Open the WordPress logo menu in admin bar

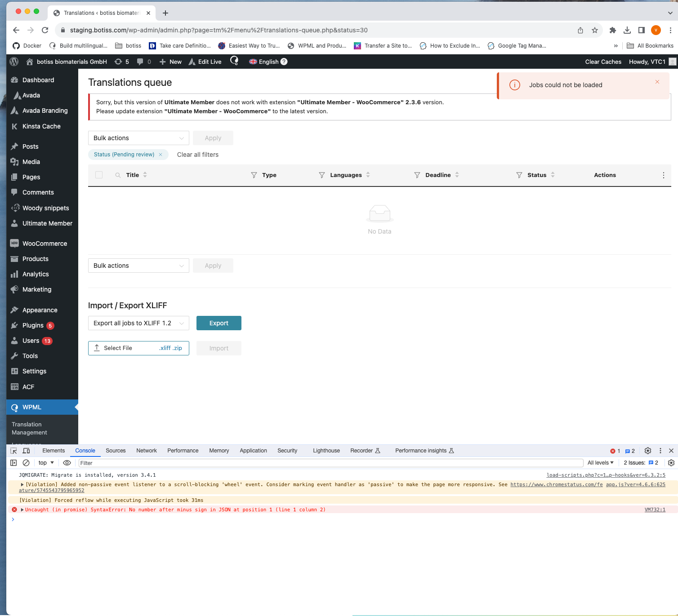click(14, 62)
